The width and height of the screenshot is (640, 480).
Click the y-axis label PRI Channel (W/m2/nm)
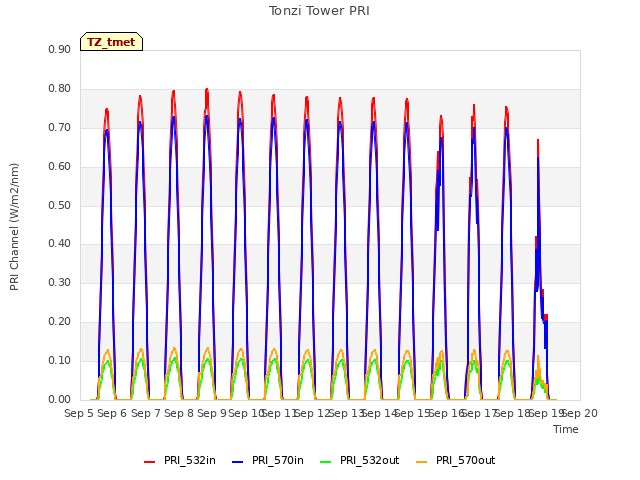click(x=14, y=227)
